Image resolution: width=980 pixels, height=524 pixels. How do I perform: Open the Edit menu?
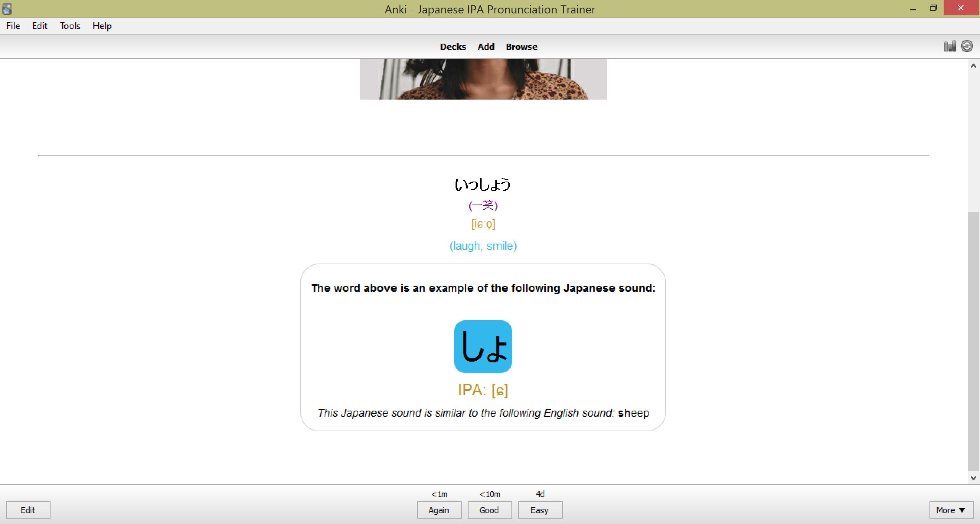point(39,26)
